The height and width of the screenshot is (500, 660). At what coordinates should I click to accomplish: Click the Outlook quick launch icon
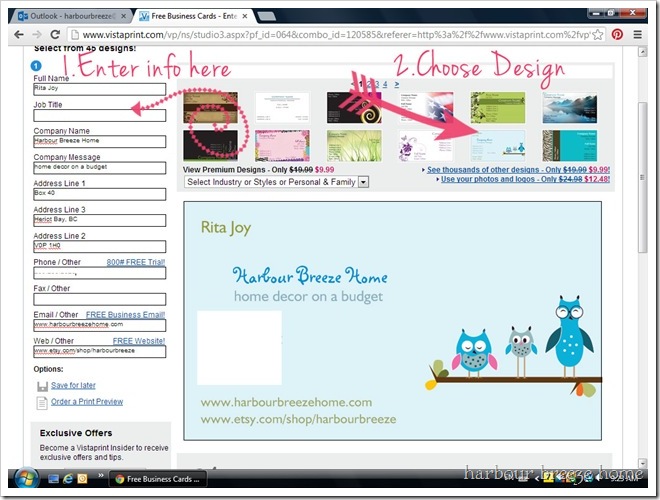(x=82, y=479)
